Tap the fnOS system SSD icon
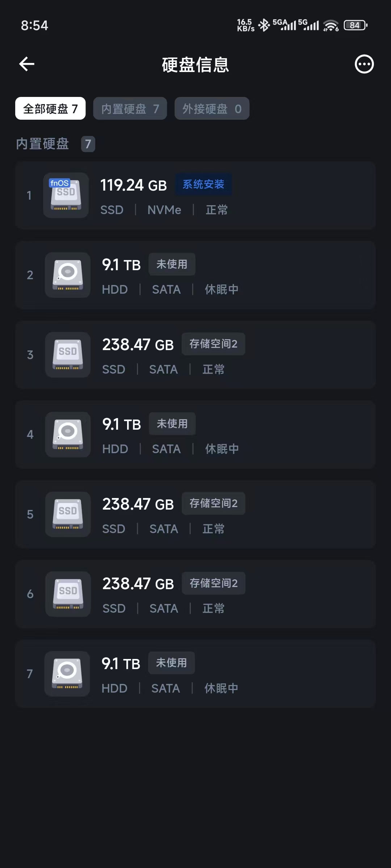The width and height of the screenshot is (391, 868). point(66,195)
